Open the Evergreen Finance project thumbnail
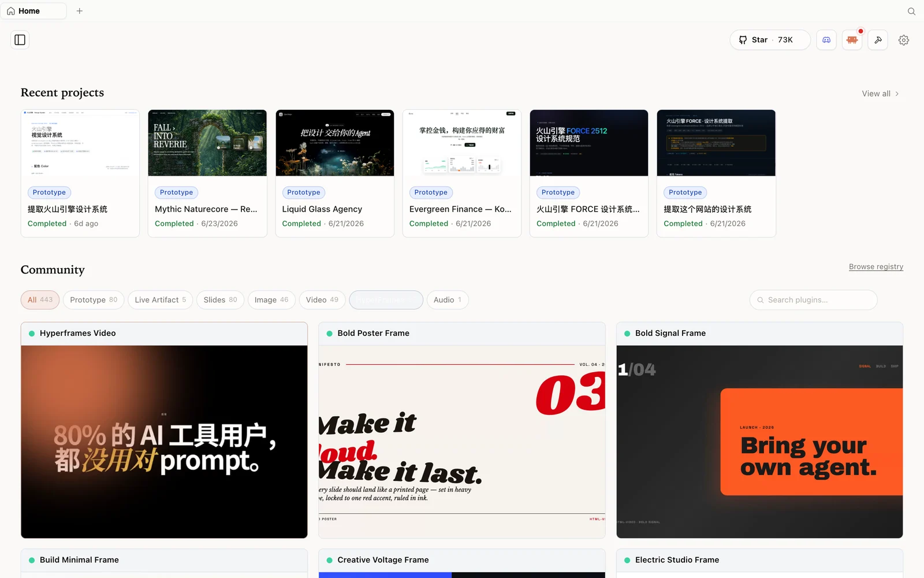The height and width of the screenshot is (578, 924). [x=462, y=143]
